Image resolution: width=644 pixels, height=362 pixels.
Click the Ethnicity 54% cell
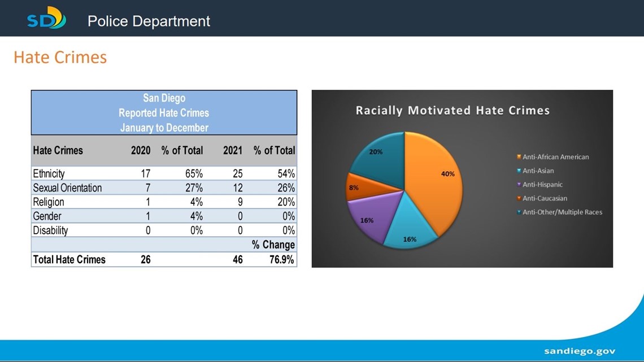286,173
